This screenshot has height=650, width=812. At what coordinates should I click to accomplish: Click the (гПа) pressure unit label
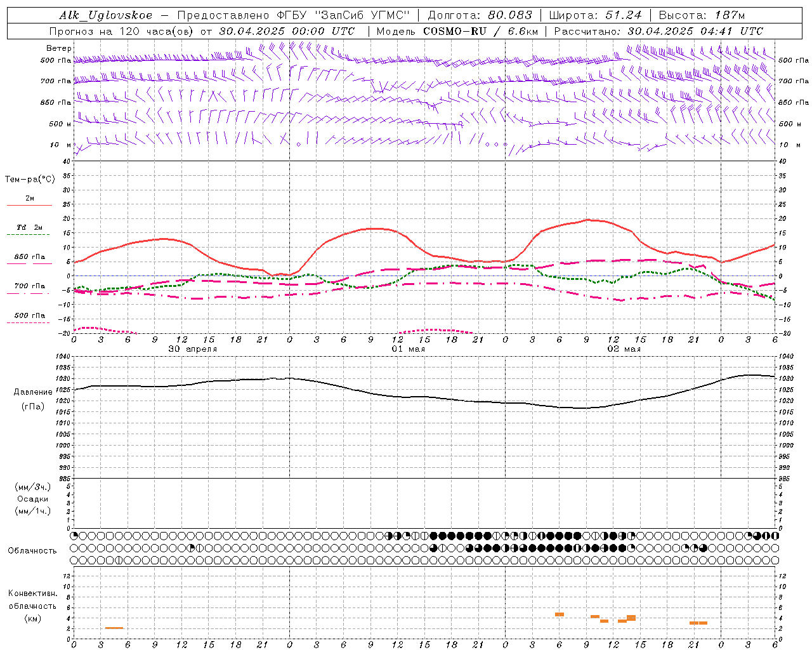click(x=33, y=406)
